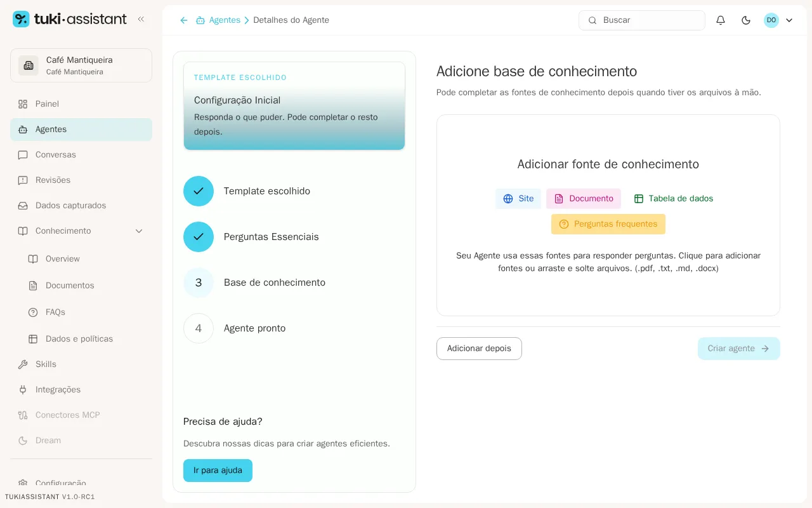The image size is (812, 508).
Task: Collapse the Conhecimento section chevron
Action: click(x=139, y=231)
